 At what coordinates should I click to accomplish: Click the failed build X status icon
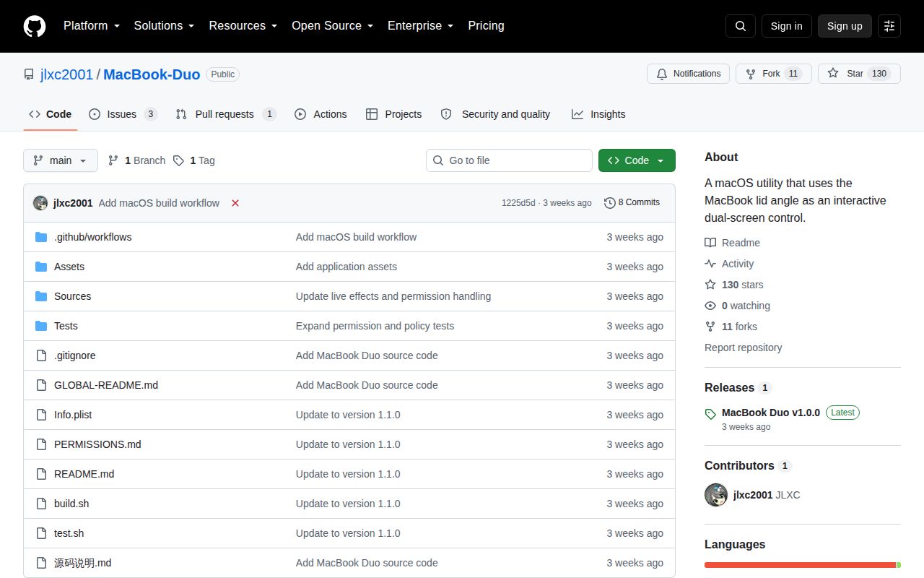coord(235,203)
